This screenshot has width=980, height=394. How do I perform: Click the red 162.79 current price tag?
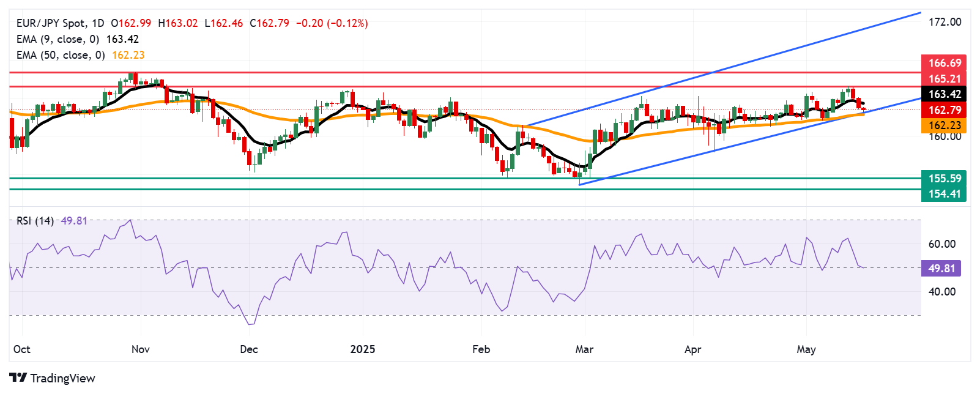point(944,110)
